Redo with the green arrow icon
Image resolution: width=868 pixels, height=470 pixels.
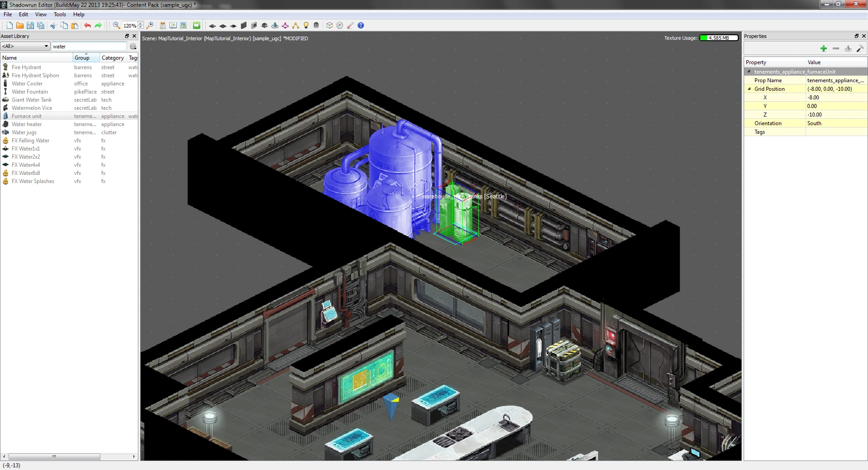pos(98,26)
